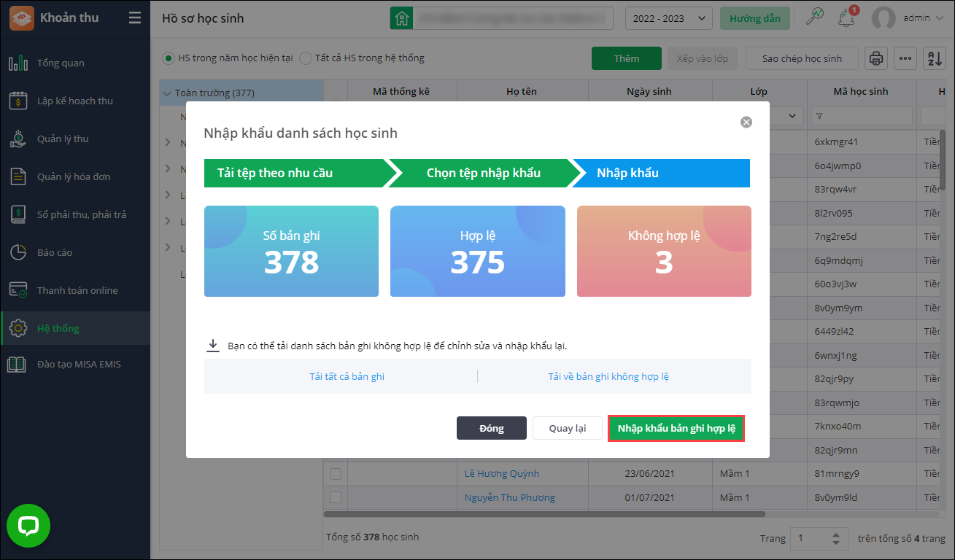Viewport: 955px width, 560px height.
Task: Click the Hệ thống gear icon
Action: 18,328
